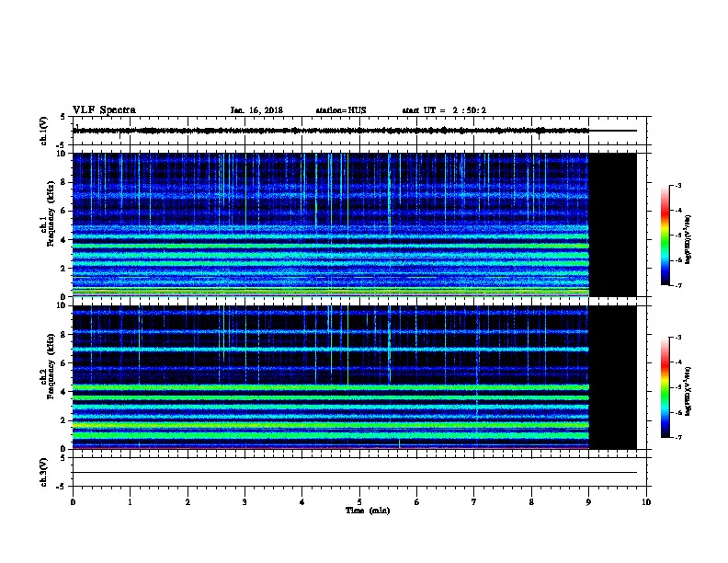Screen dimensions: 728x563
Task: Click time axis tick label '8'
Action: coord(531,501)
